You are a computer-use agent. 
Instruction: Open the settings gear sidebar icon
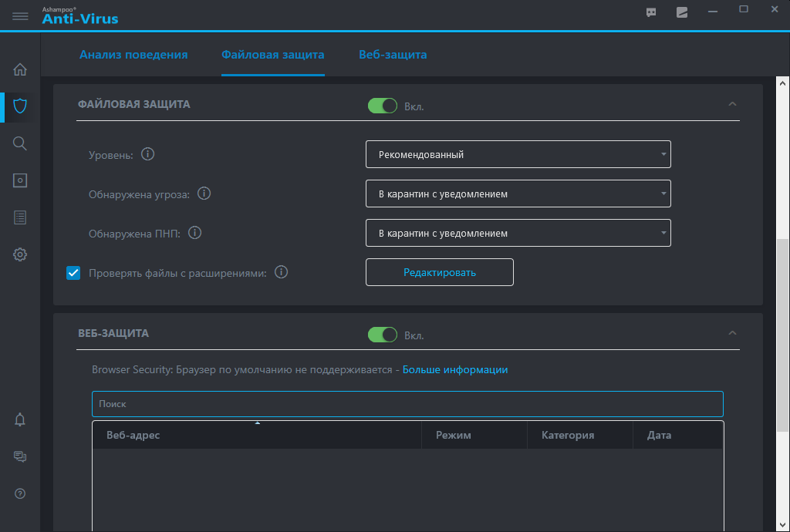click(20, 254)
